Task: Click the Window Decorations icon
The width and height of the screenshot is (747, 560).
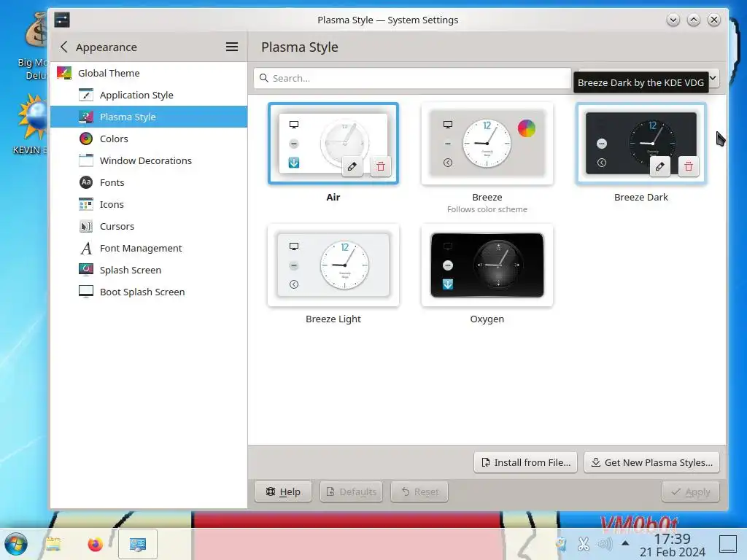Action: coord(86,160)
